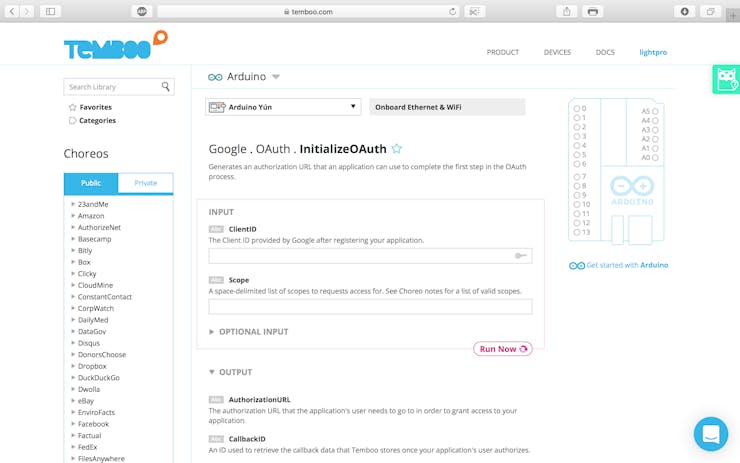Select digital pin 13 on the Arduino diagram
This screenshot has width=740, height=463.
tap(576, 232)
